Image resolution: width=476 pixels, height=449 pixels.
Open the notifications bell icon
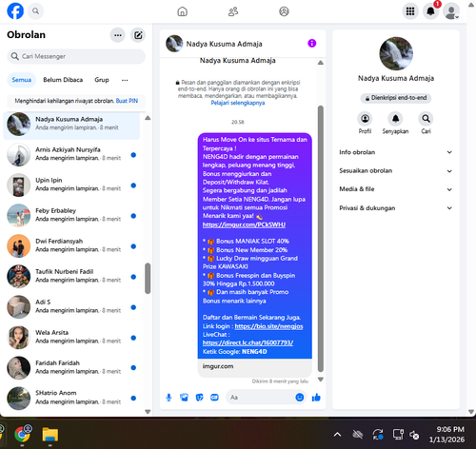[430, 11]
